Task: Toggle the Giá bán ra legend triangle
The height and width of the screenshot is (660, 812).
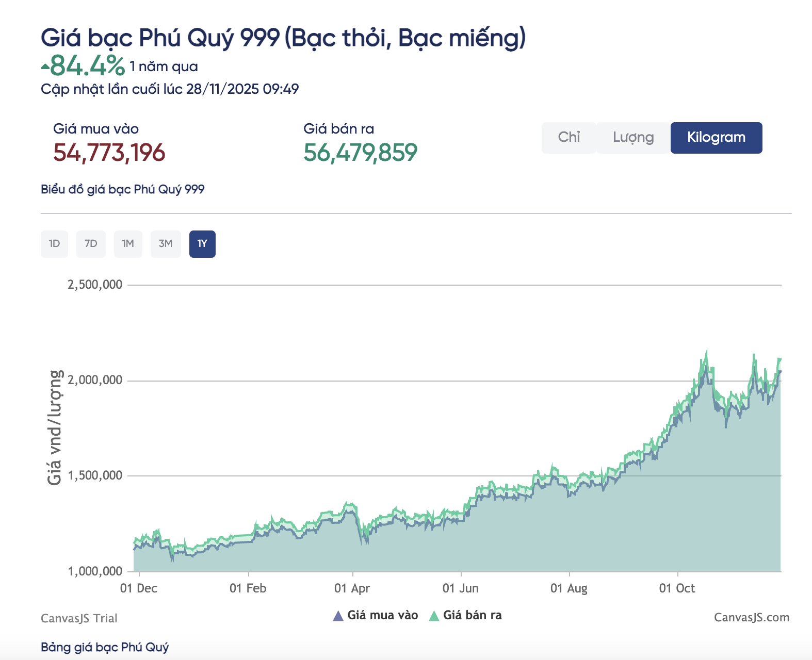Action: pos(434,616)
